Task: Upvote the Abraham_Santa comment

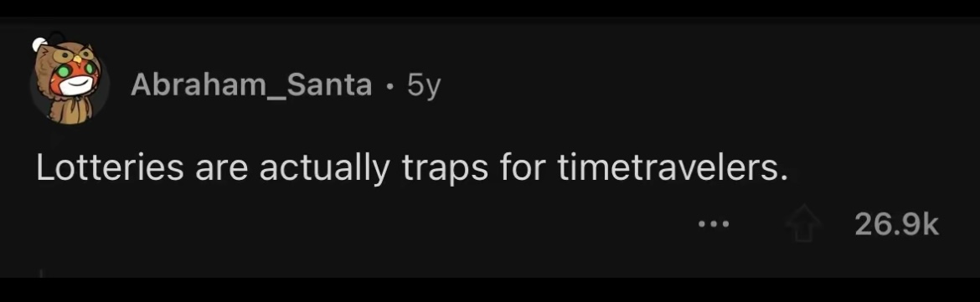Action: [803, 225]
